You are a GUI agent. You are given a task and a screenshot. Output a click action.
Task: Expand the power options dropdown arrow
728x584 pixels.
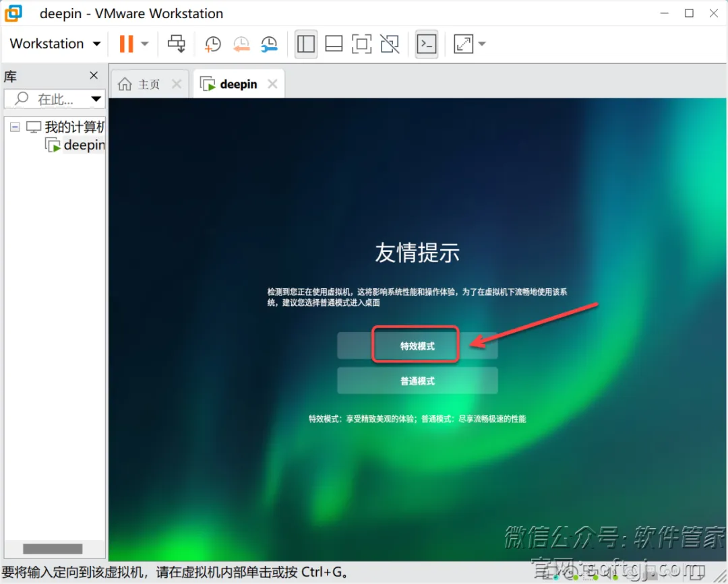coord(145,44)
